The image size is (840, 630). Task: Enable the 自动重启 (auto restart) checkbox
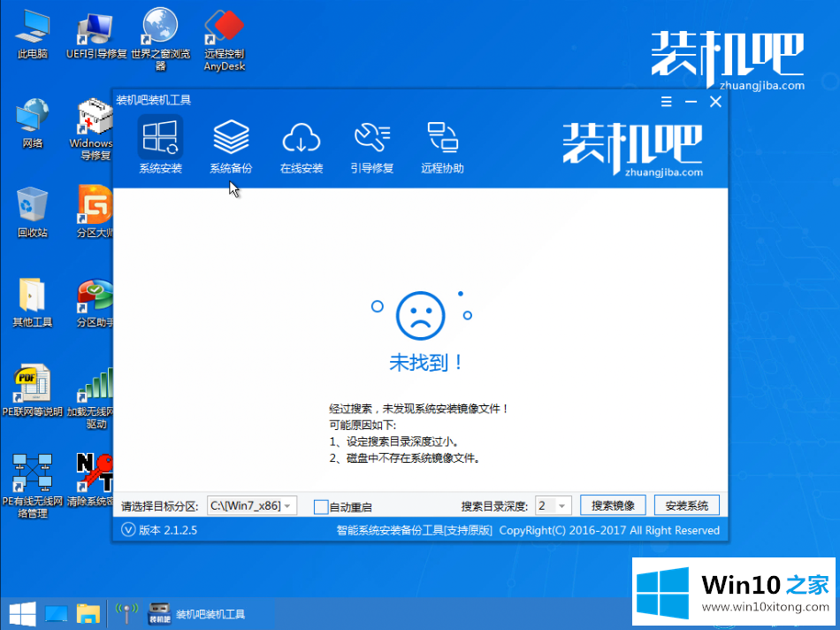click(x=321, y=507)
